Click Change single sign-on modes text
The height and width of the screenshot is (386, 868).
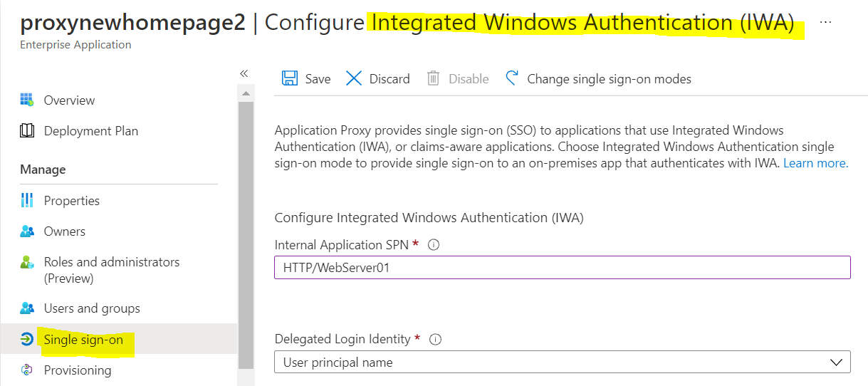point(610,79)
